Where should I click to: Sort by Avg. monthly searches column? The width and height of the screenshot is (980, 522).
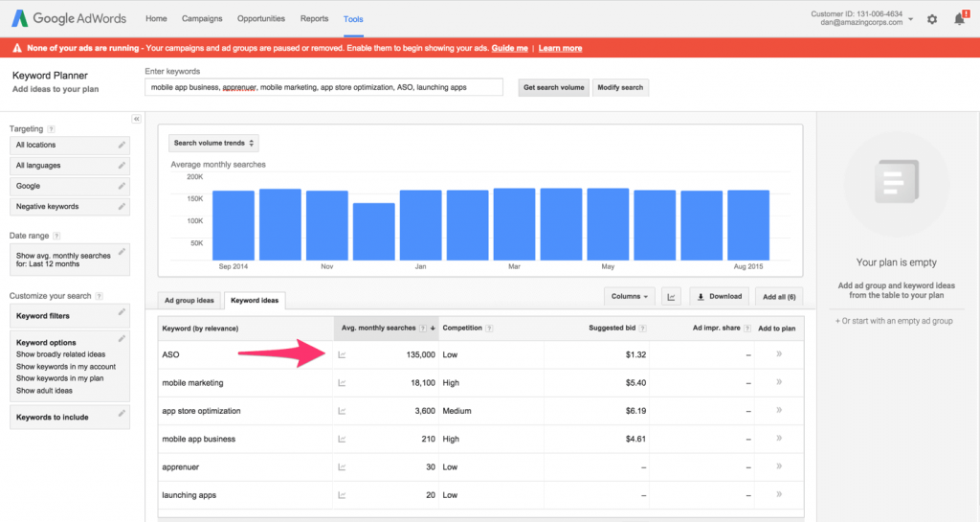point(387,329)
